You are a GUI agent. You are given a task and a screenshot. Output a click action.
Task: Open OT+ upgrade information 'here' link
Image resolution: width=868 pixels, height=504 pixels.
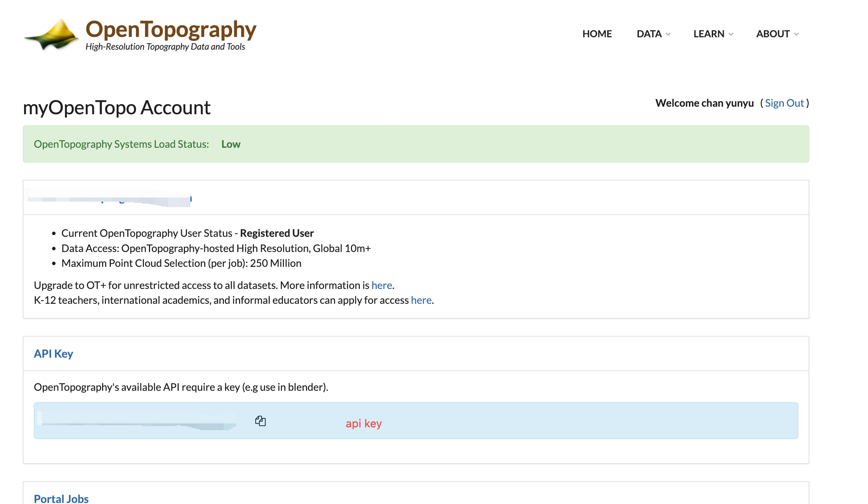pos(382,285)
